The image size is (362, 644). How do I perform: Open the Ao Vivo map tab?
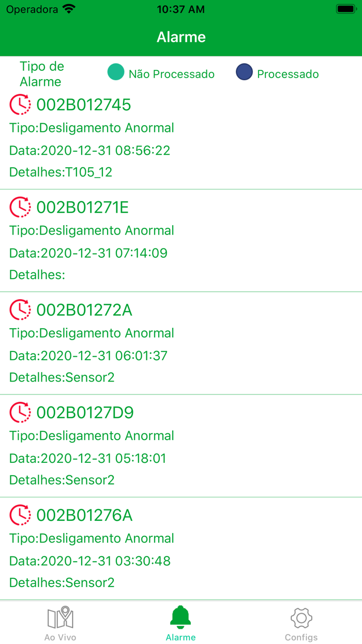[61, 623]
